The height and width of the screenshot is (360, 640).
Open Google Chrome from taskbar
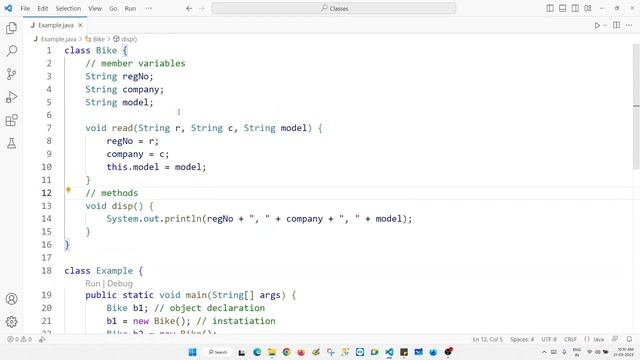(x=287, y=352)
